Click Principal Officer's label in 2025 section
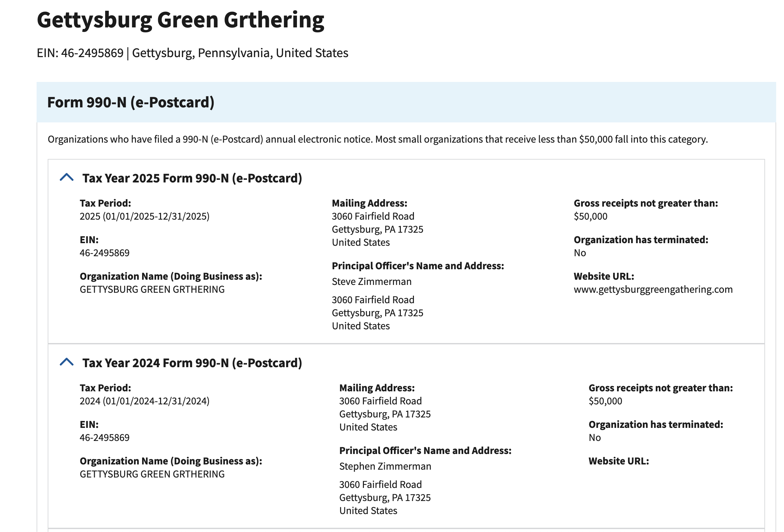 tap(417, 266)
